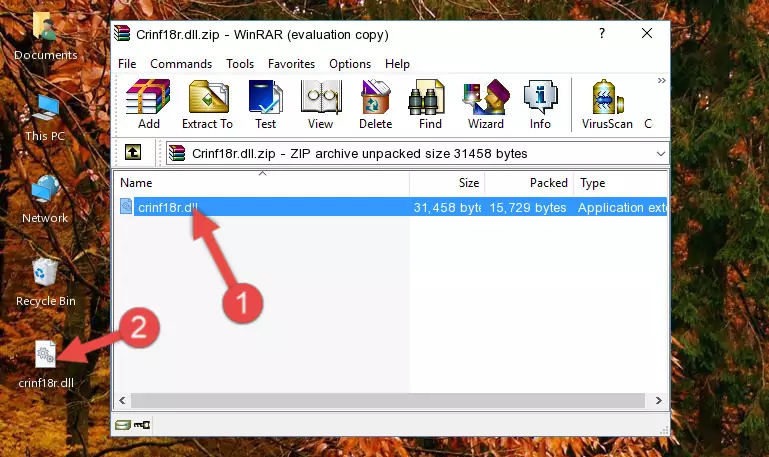Open the Options menu
Screen dimensions: 769x457
click(x=350, y=64)
